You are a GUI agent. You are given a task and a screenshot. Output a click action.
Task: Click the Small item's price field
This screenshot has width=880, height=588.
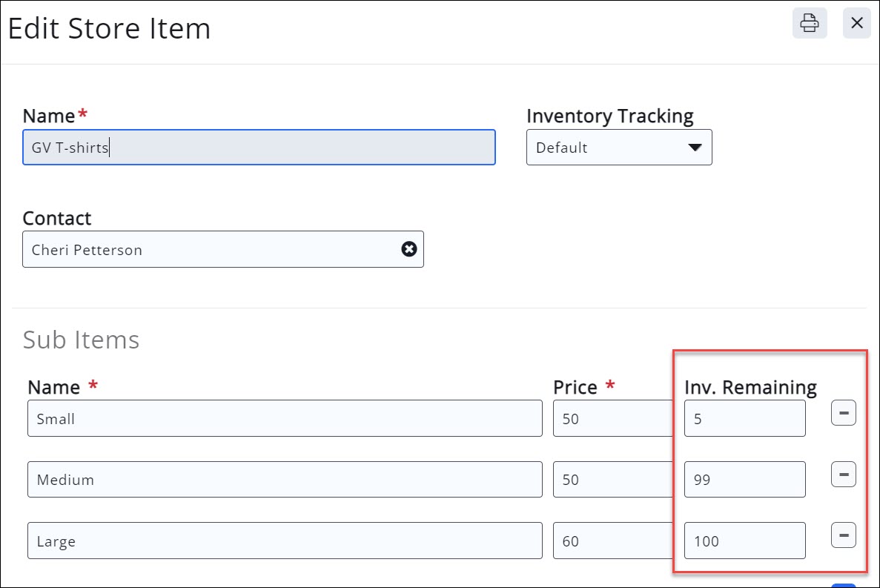612,419
